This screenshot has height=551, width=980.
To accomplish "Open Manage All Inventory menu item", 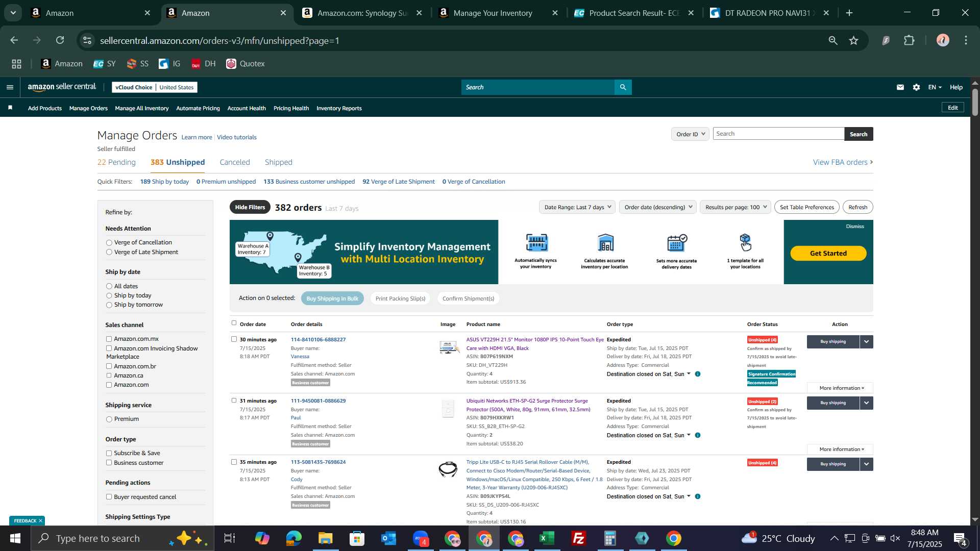I will coord(142,108).
